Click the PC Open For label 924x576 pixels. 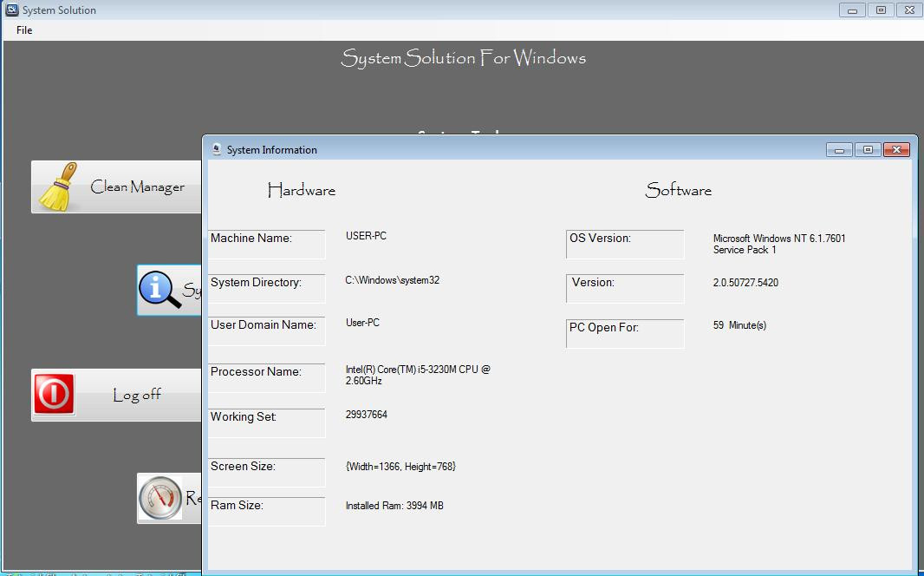(x=625, y=334)
